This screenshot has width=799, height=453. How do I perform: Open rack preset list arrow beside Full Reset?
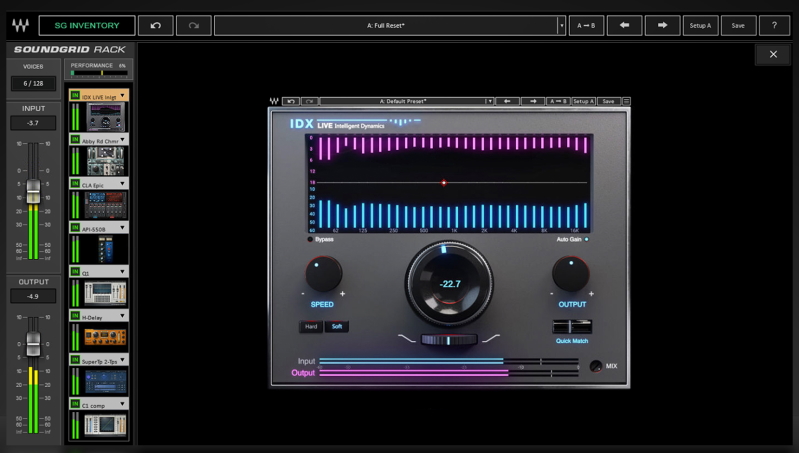tap(562, 25)
